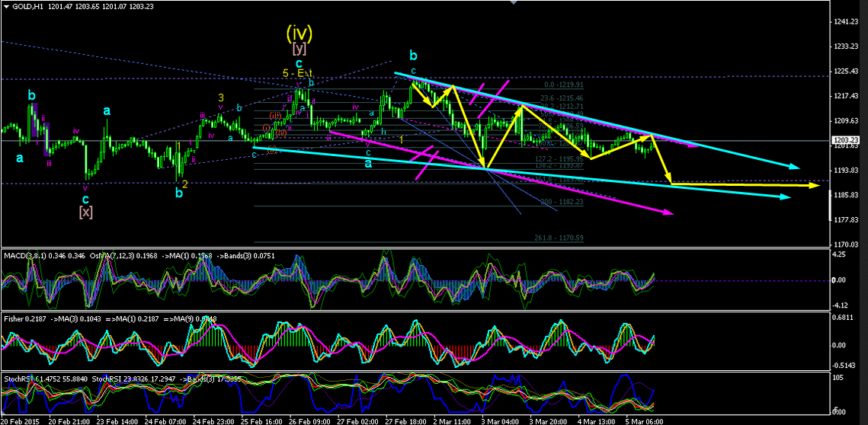The height and width of the screenshot is (425, 868).
Task: Click the [y] wave label under (iv)
Action: click(x=299, y=50)
